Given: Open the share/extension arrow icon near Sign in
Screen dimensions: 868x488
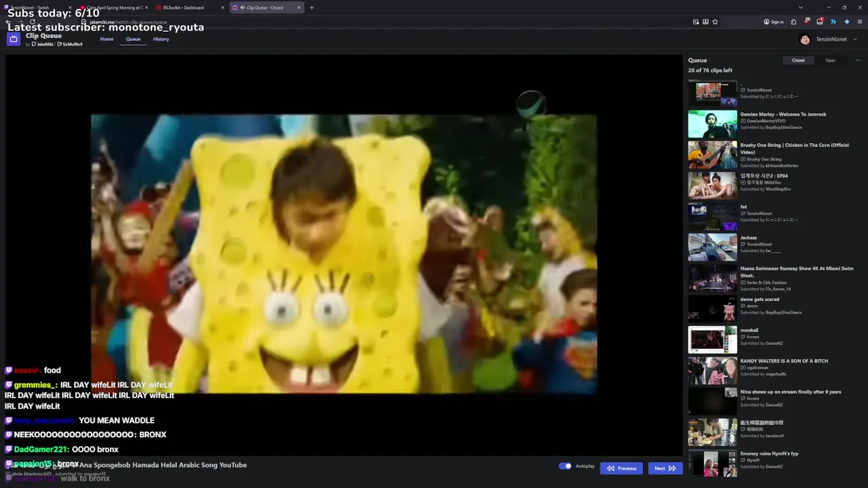Looking at the screenshot, I should point(793,22).
